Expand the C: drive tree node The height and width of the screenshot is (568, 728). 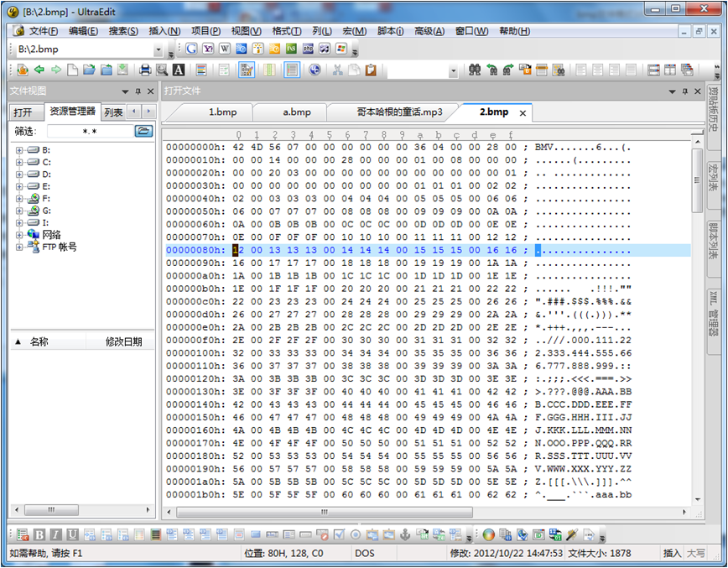click(x=19, y=162)
